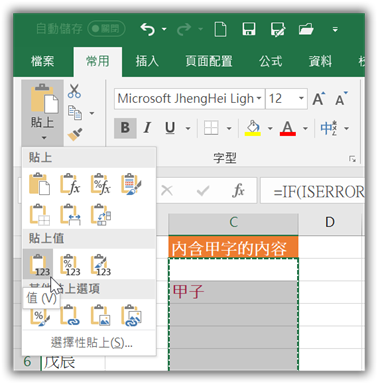
Task: Decrease font size with small A
Action: 341,99
